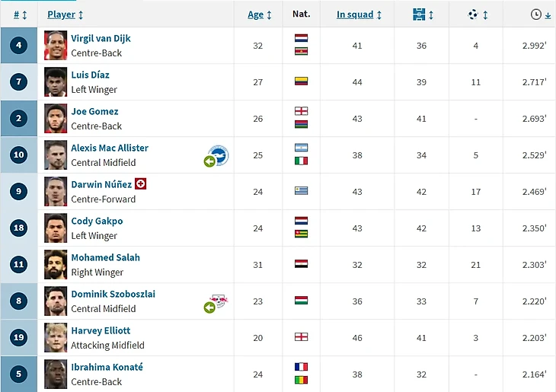The width and height of the screenshot is (556, 392).
Task: Open Virgil van Dijk's player profile
Action: pos(101,38)
